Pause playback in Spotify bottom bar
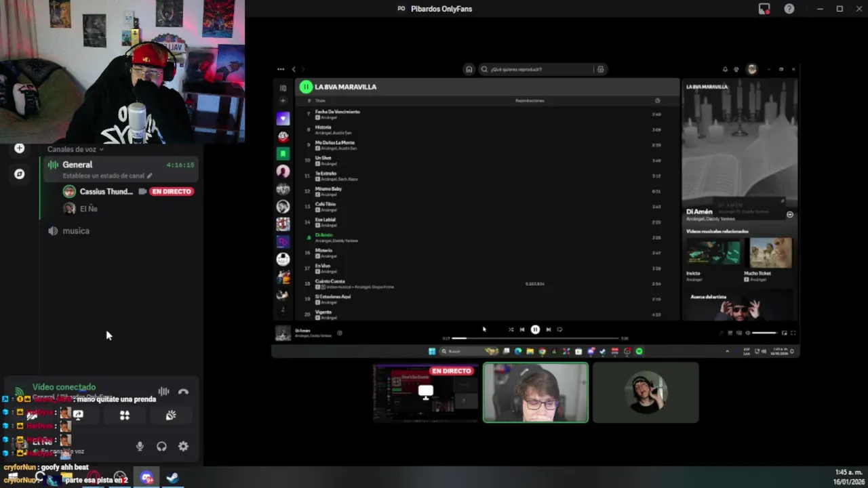Viewport: 868px width, 488px height. coord(535,329)
